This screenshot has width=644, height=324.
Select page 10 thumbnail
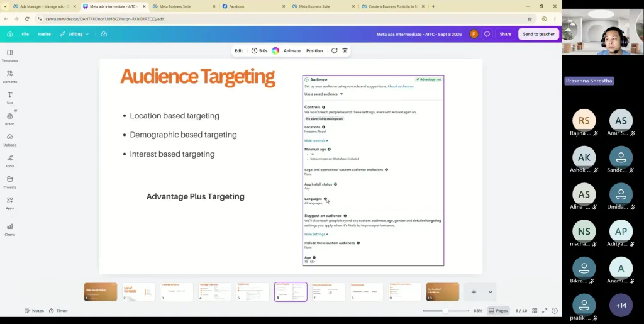[x=443, y=292]
